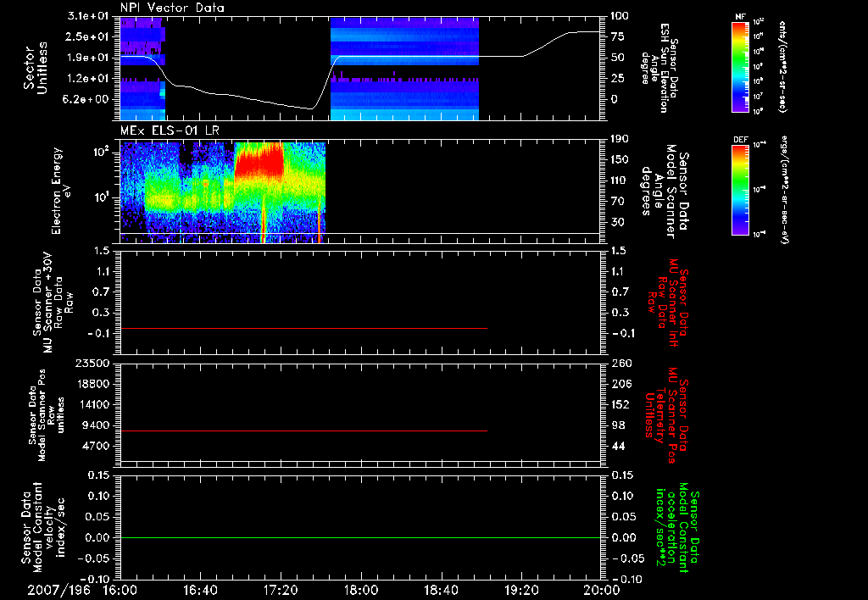Click the 'DEF' label above color bar
This screenshot has width=868, height=600.
[741, 140]
